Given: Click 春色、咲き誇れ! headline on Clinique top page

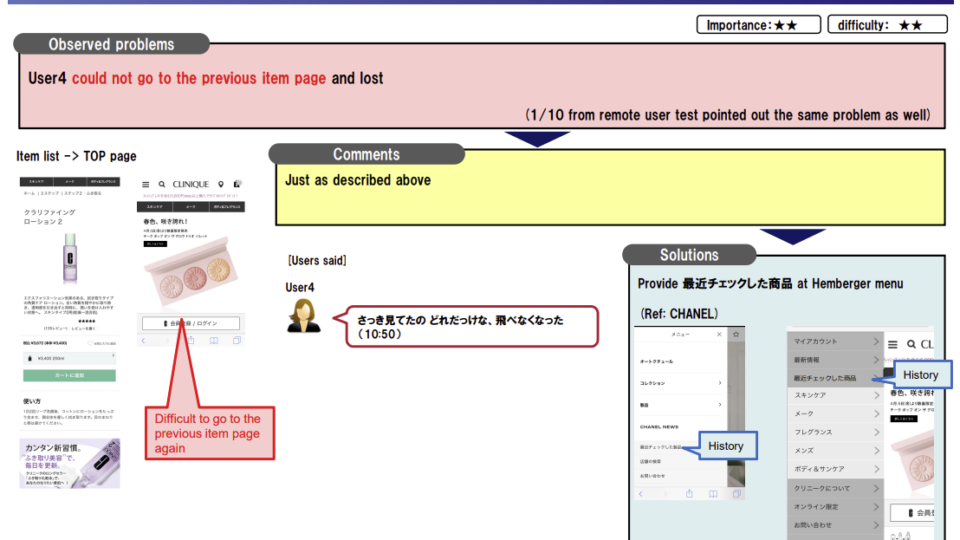Looking at the screenshot, I should 165,222.
